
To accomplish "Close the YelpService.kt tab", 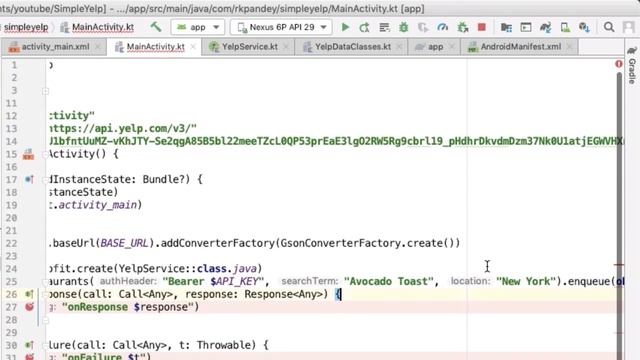I will (x=286, y=47).
